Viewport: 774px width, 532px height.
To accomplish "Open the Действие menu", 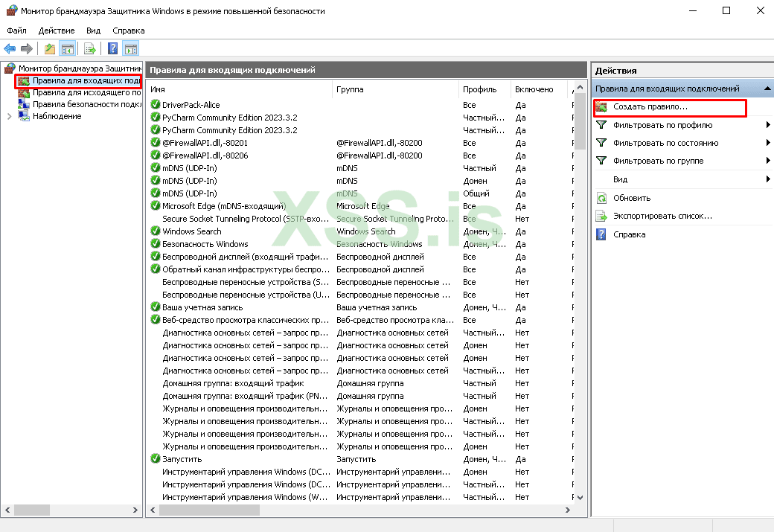I will pyautogui.click(x=57, y=31).
